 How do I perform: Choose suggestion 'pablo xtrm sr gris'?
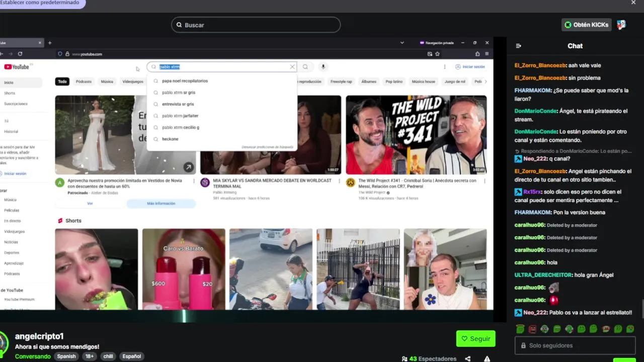pos(221,93)
